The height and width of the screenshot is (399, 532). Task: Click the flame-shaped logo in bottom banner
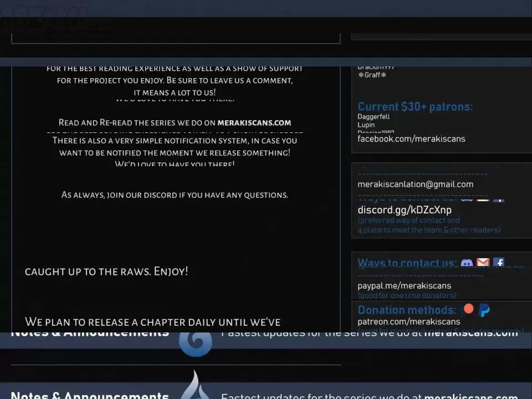[195, 387]
